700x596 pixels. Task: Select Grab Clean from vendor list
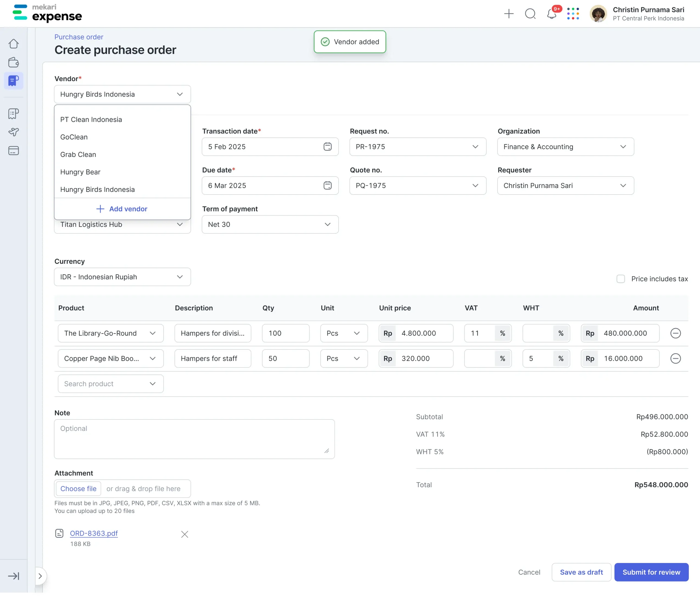(122, 155)
